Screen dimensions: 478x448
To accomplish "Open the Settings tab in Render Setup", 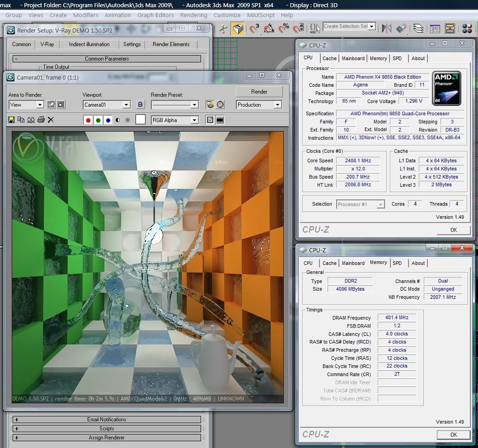I will point(132,44).
